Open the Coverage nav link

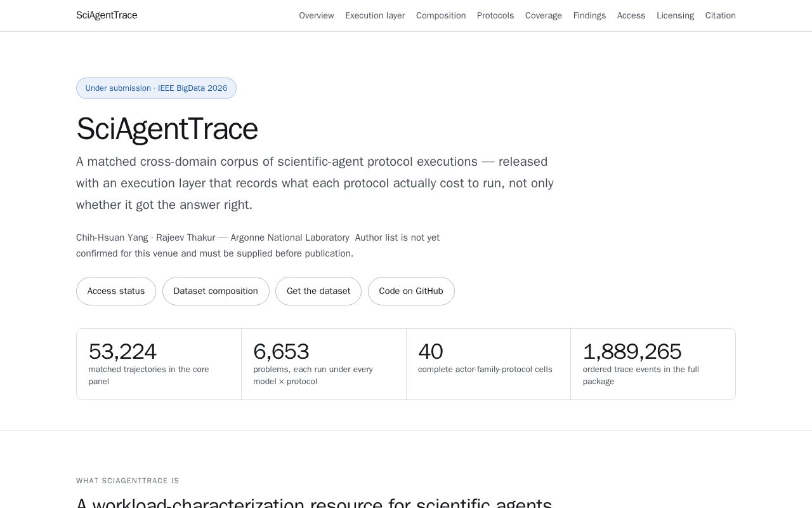(544, 15)
